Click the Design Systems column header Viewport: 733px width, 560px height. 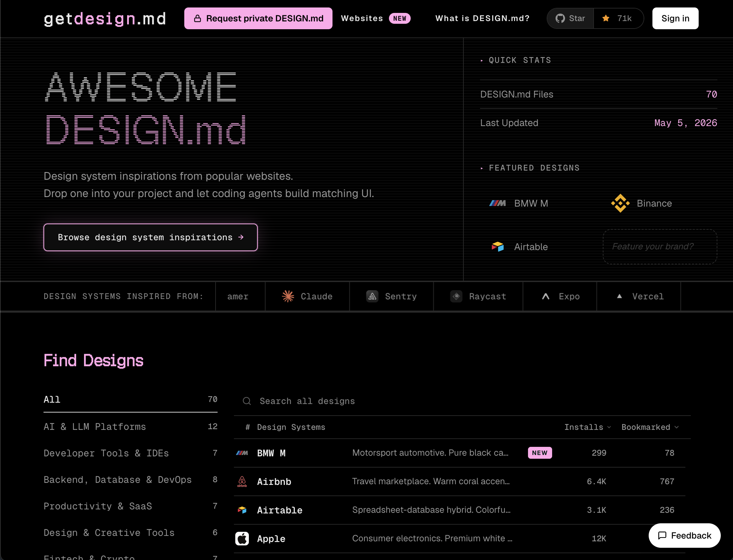291,427
